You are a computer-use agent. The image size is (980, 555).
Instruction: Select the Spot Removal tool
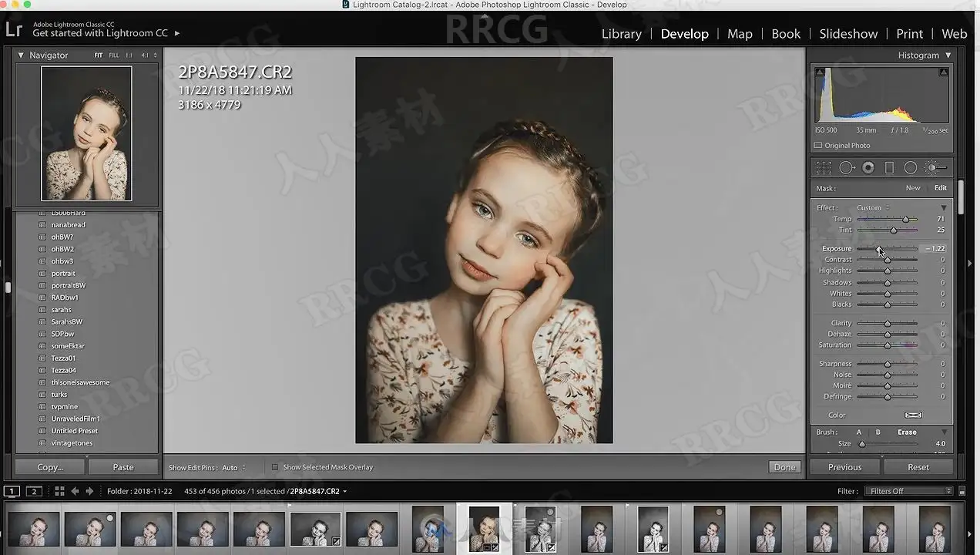846,167
